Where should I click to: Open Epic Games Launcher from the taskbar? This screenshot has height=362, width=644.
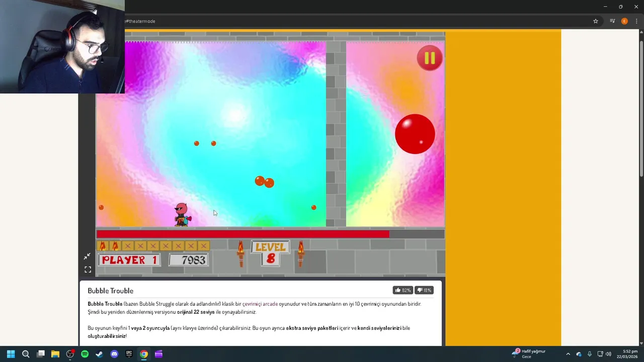(x=129, y=354)
